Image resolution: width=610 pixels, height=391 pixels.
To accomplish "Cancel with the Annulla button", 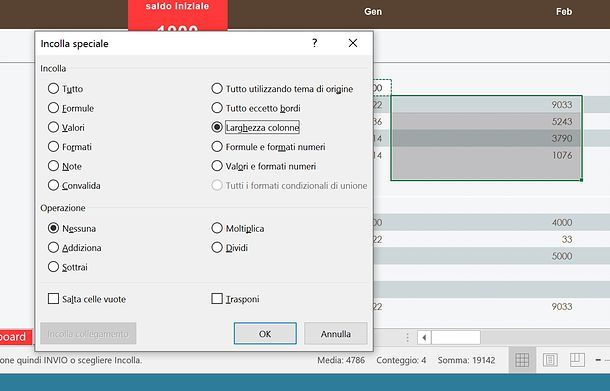I will [x=336, y=333].
